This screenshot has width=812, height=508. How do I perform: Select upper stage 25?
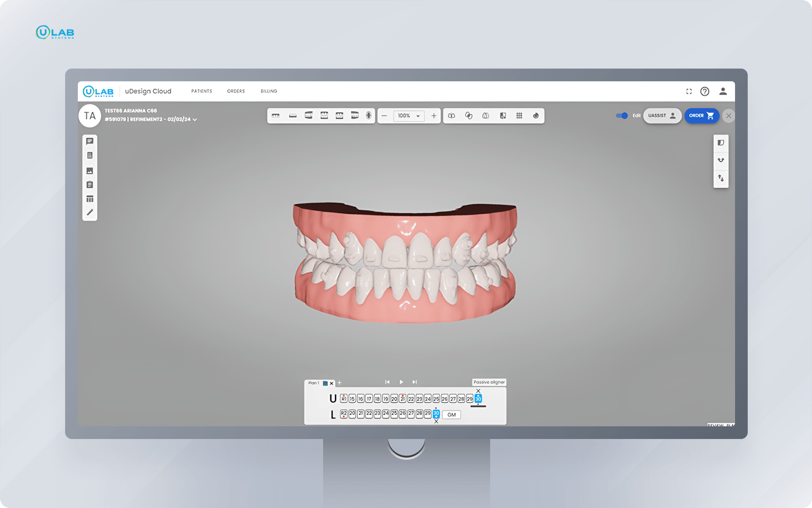pyautogui.click(x=436, y=399)
